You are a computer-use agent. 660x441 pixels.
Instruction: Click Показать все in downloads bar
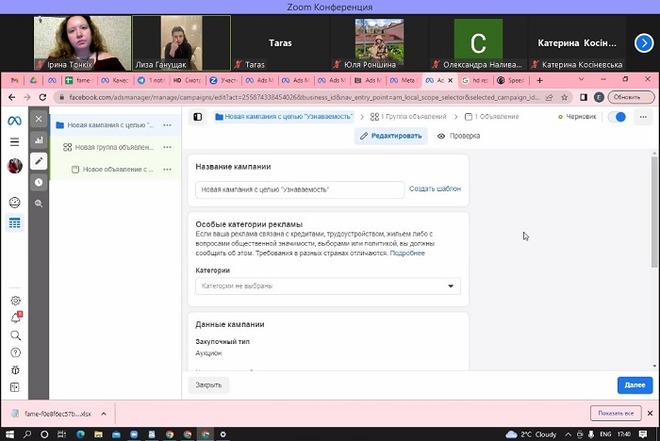[614, 413]
